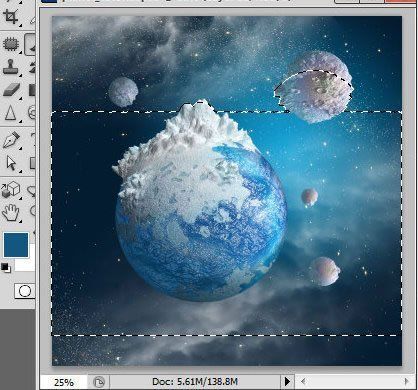Image resolution: width=418 pixels, height=390 pixels.
Task: Select the Crop tool
Action: click(10, 16)
